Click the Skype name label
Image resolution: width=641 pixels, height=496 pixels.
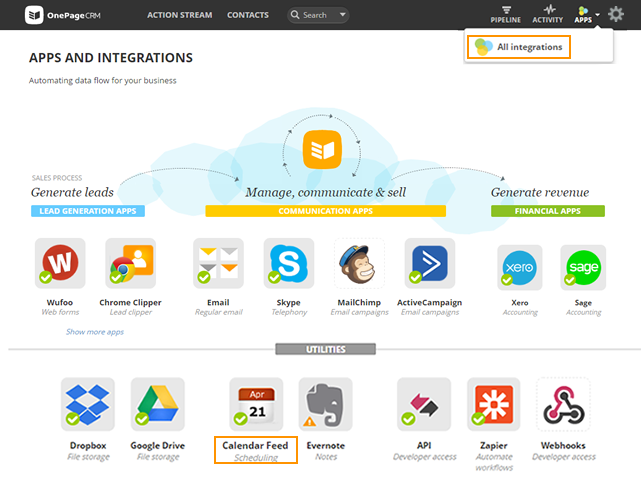coord(289,303)
